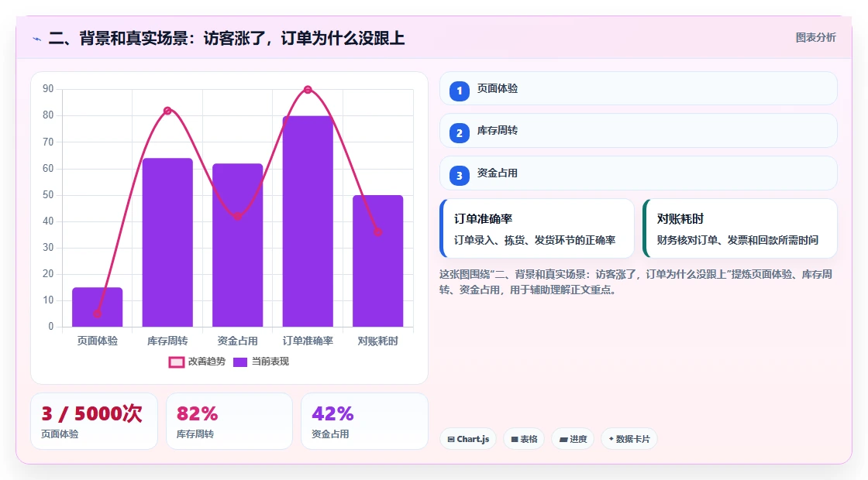Click the trend line point on 对账耗时 bar
868x480 pixels.
[377, 232]
